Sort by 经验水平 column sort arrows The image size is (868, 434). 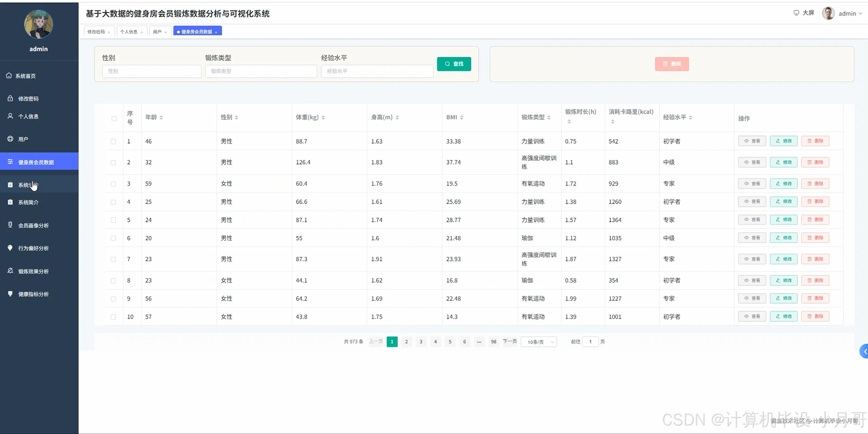(x=690, y=117)
